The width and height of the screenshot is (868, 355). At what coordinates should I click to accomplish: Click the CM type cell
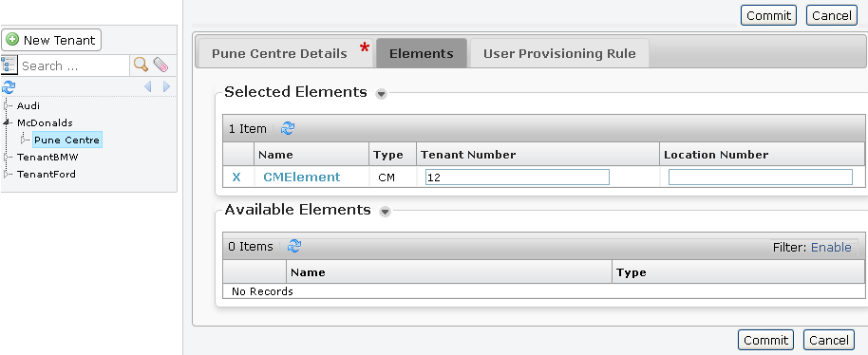387,177
